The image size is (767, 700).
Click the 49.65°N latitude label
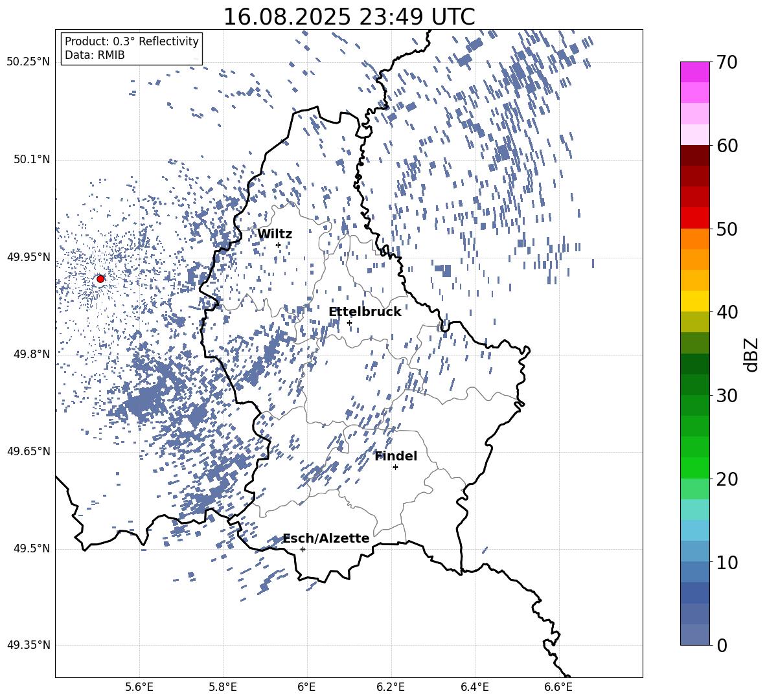click(29, 451)
